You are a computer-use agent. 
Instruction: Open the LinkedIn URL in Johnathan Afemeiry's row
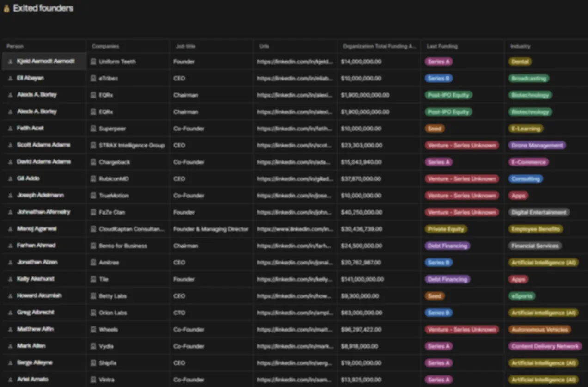pos(295,212)
